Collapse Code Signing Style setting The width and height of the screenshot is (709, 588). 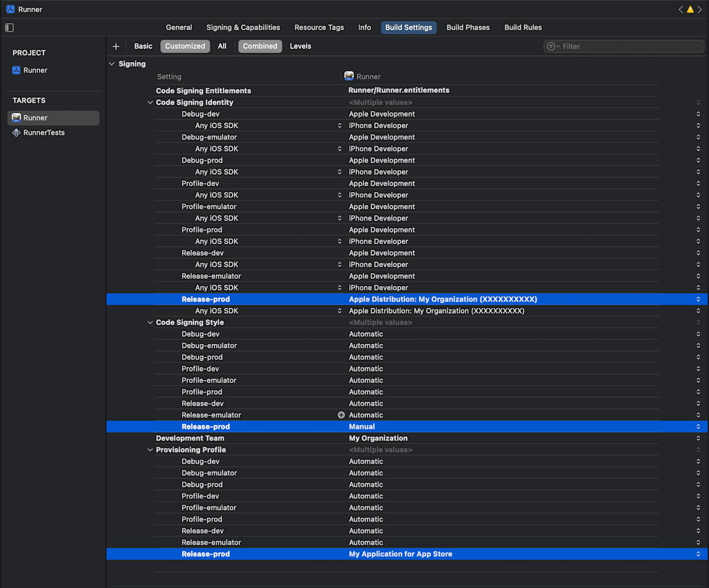[x=150, y=323]
